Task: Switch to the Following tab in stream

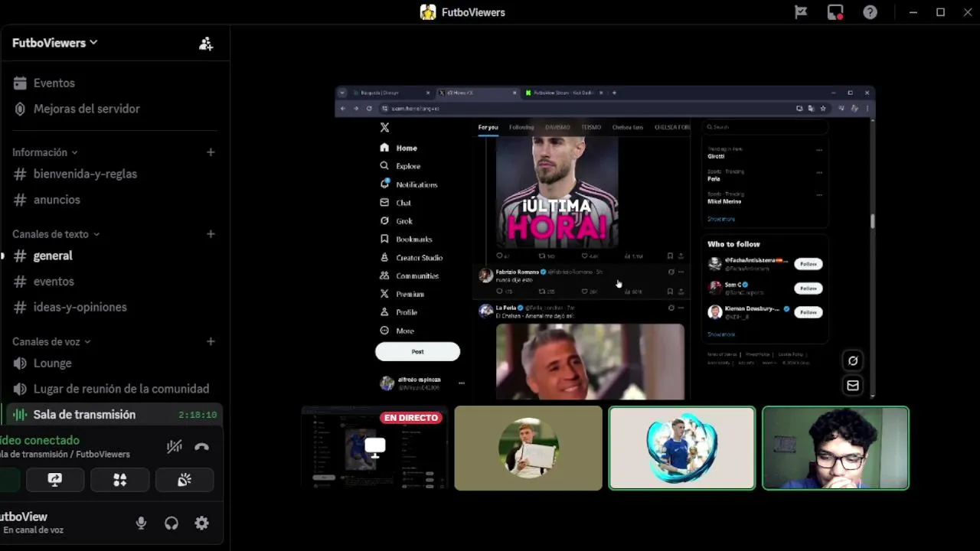Action: (x=521, y=127)
